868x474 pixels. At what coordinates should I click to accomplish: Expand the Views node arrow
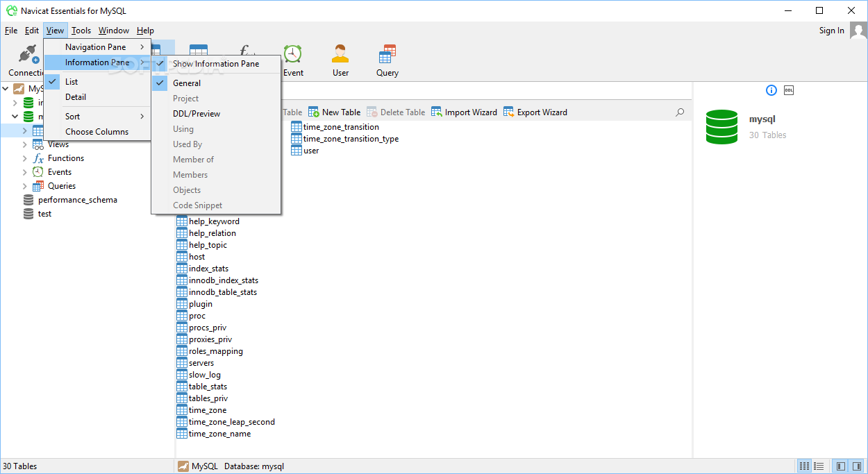24,144
